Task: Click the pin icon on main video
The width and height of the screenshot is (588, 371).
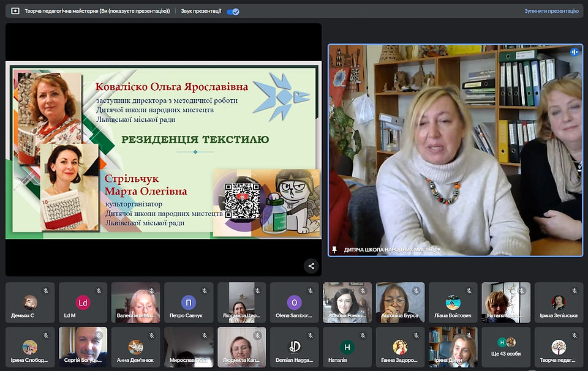Action: pos(334,250)
